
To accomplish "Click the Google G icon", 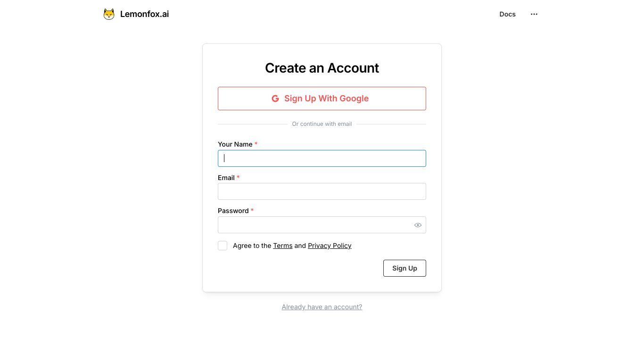I will point(275,99).
